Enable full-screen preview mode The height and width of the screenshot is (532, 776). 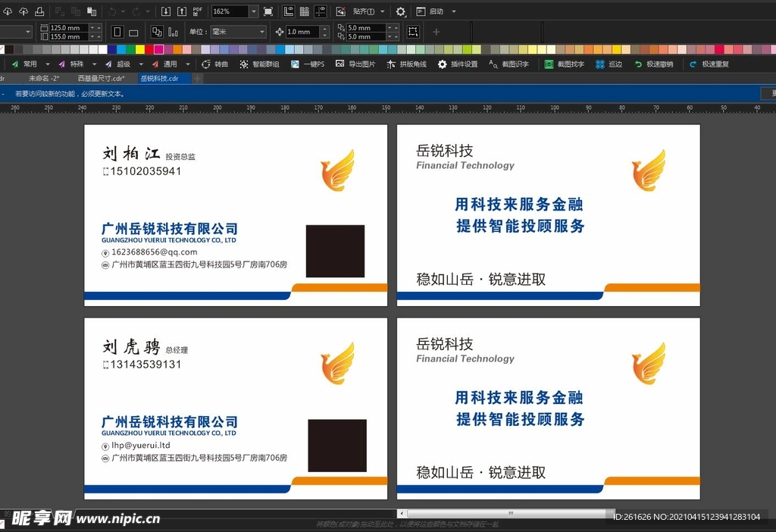[x=268, y=11]
